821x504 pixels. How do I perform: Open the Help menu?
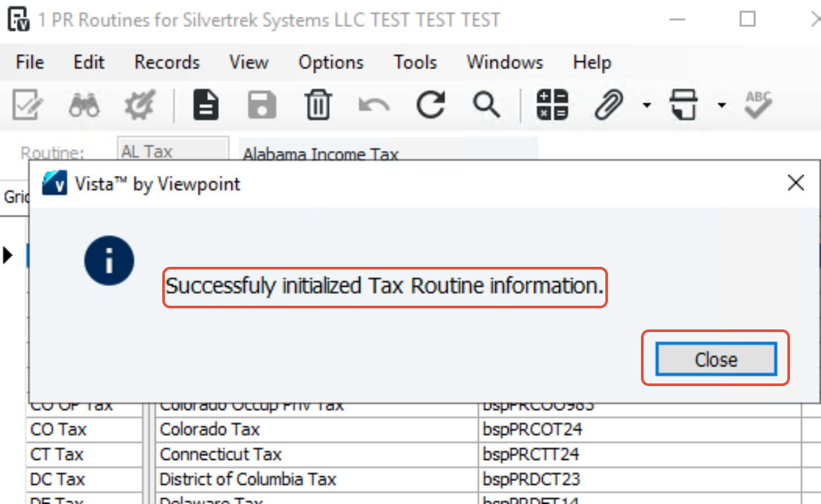[592, 63]
